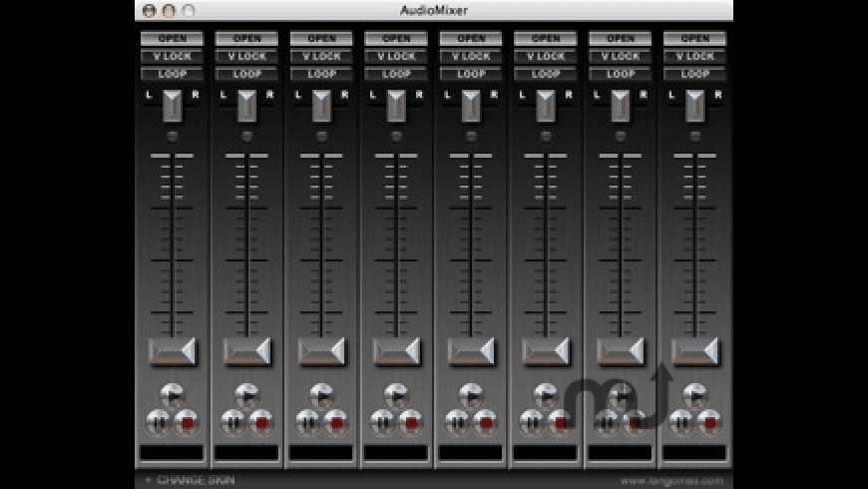Viewport: 868px width, 489px height.
Task: Toggle V LOCK on channel 1
Action: pos(173,56)
